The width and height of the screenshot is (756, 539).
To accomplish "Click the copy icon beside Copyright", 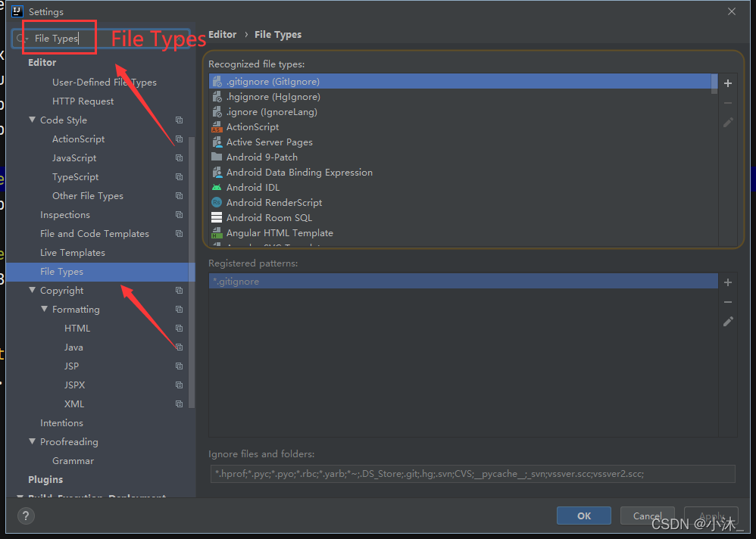I will tap(179, 291).
